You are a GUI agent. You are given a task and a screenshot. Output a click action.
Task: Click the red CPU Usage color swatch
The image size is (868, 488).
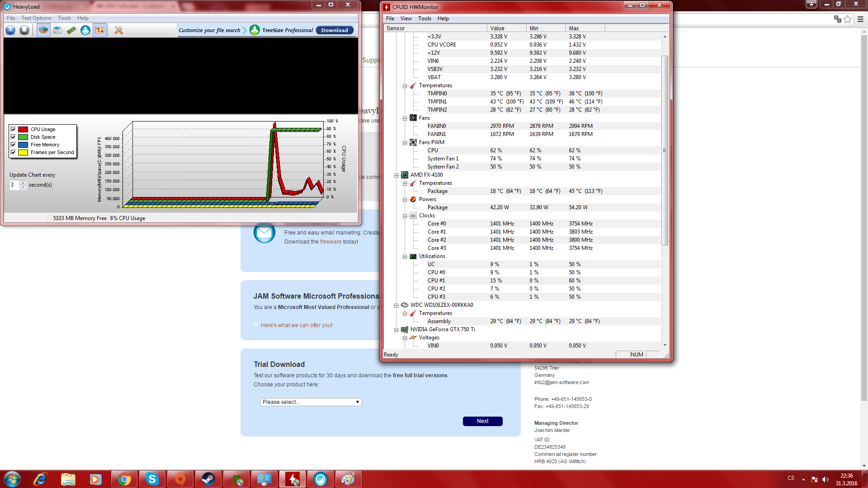(23, 129)
